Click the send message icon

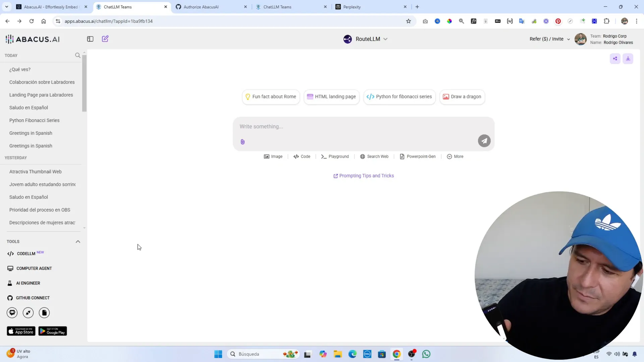(483, 140)
